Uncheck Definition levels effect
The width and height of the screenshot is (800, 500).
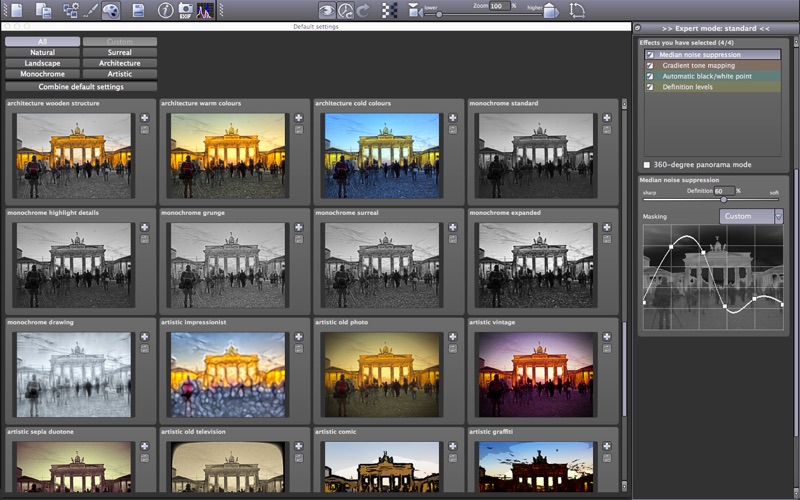(x=650, y=87)
